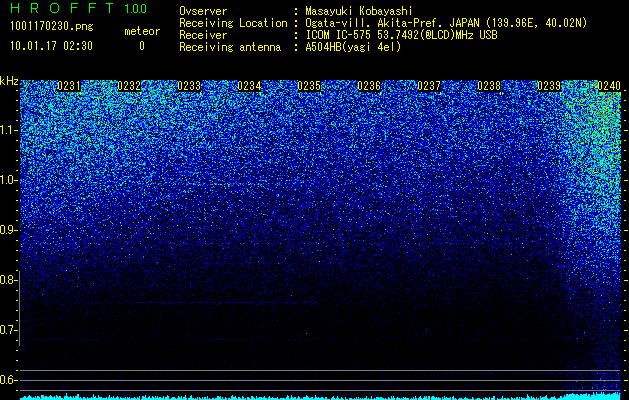The height and width of the screenshot is (400, 629).
Task: Click the 0235 time marker
Action: (309, 86)
